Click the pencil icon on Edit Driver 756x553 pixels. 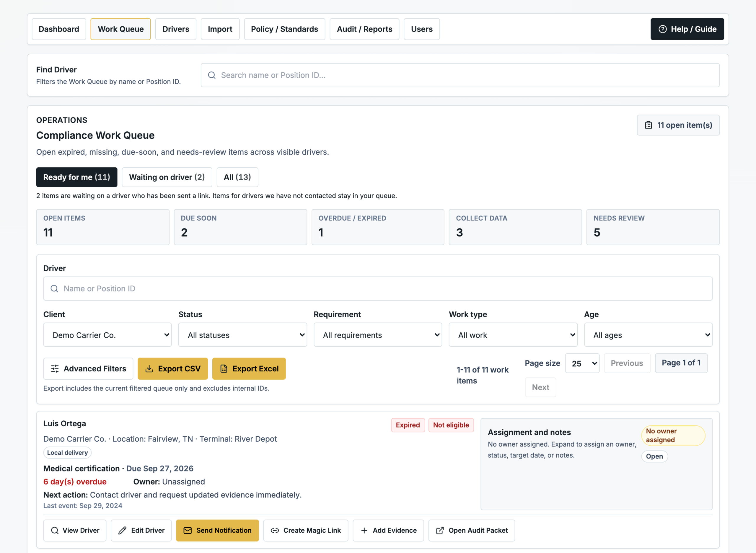tap(122, 530)
